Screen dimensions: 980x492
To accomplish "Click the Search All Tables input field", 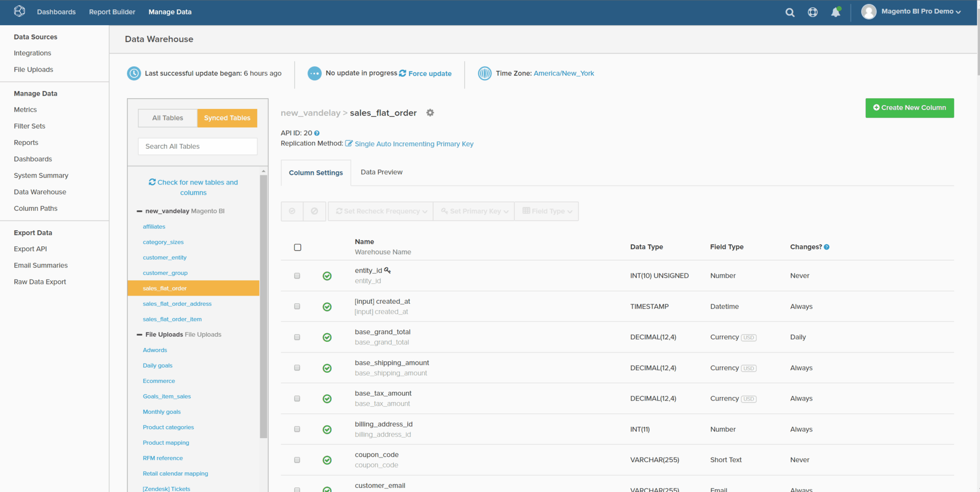I will click(197, 147).
